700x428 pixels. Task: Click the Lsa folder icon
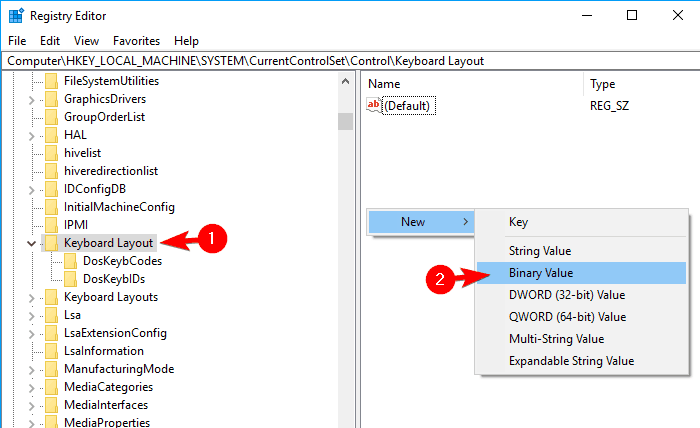pos(51,315)
